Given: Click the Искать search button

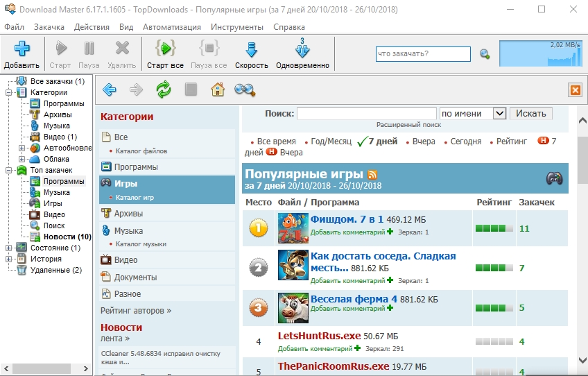Looking at the screenshot, I should (x=531, y=113).
